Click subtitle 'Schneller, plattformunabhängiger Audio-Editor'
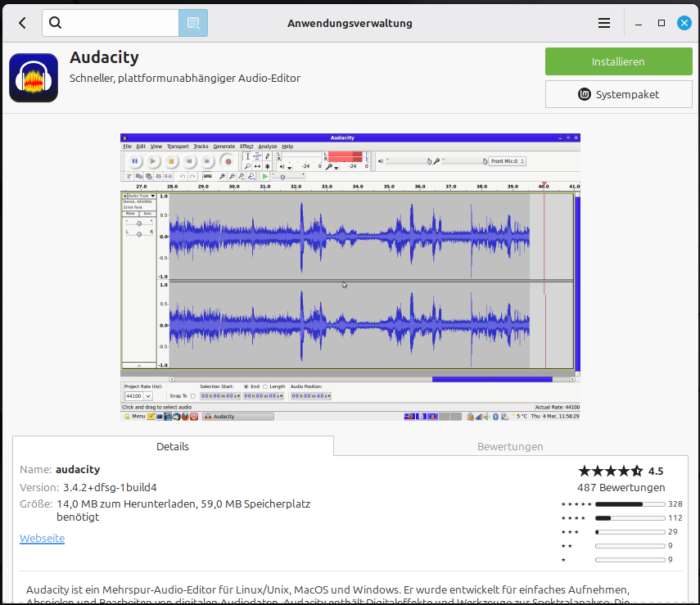The image size is (700, 605). click(185, 78)
